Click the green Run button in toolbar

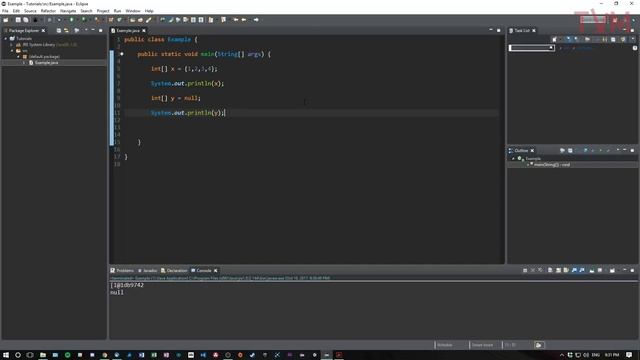(x=72, y=20)
